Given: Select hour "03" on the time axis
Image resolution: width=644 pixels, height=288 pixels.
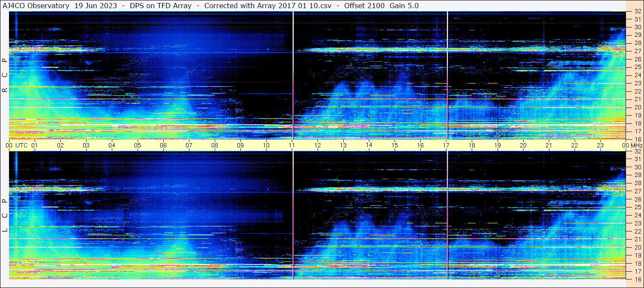Looking at the screenshot, I should (86, 145).
